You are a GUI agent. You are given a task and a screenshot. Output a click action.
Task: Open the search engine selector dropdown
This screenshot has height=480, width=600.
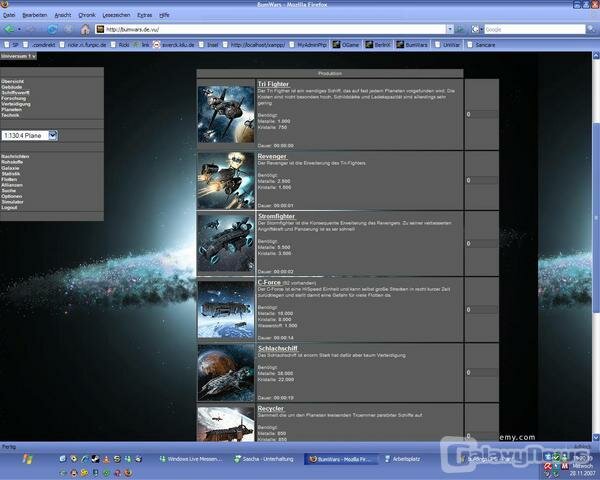[476, 29]
